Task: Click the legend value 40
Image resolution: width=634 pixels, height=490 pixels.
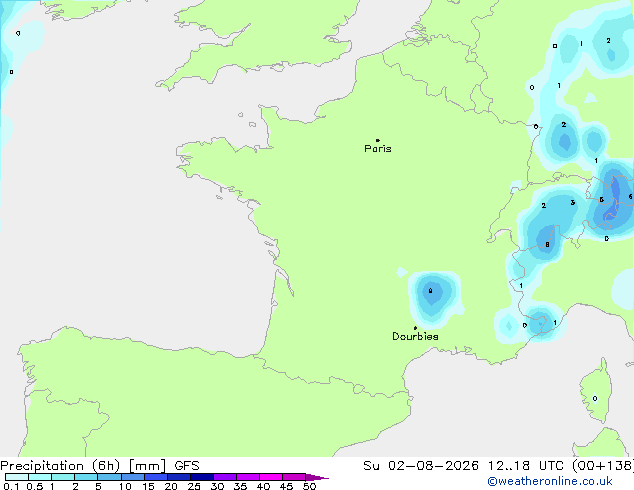Action: (264, 486)
